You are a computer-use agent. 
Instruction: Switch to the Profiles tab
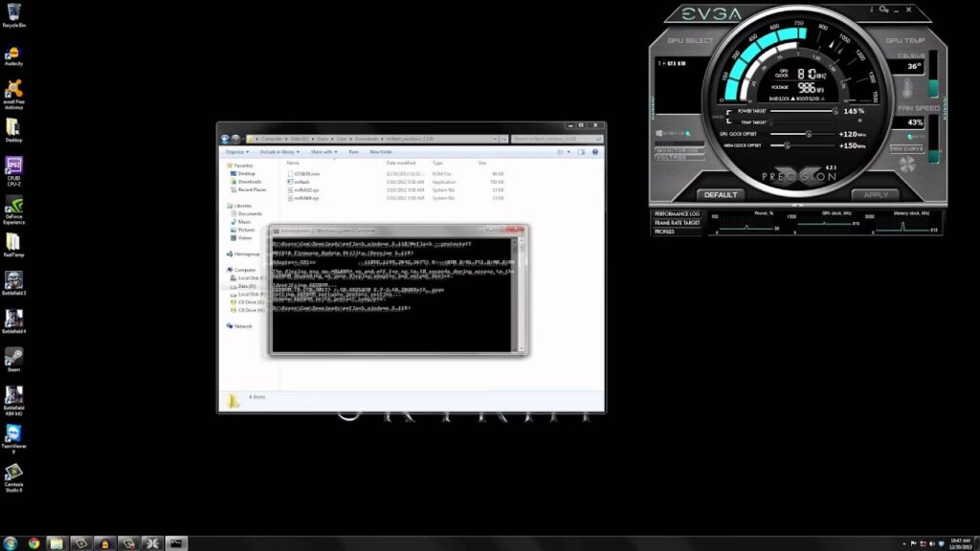coord(664,231)
